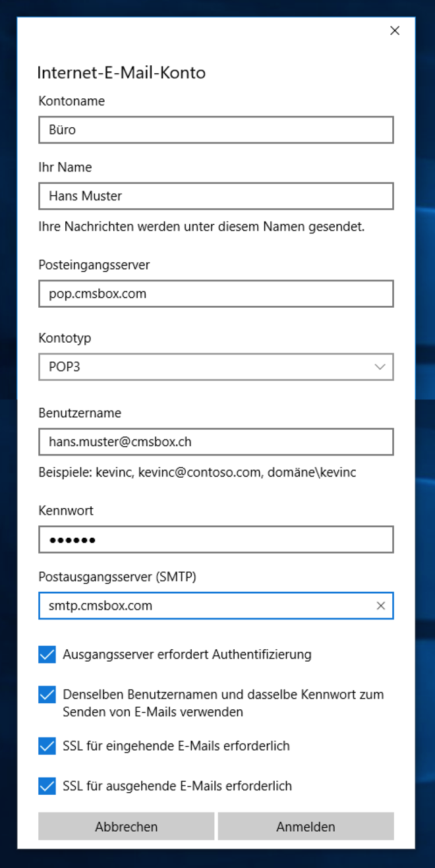435x868 pixels.
Task: Open the Kontotyp dropdown chevron
Action: click(380, 366)
